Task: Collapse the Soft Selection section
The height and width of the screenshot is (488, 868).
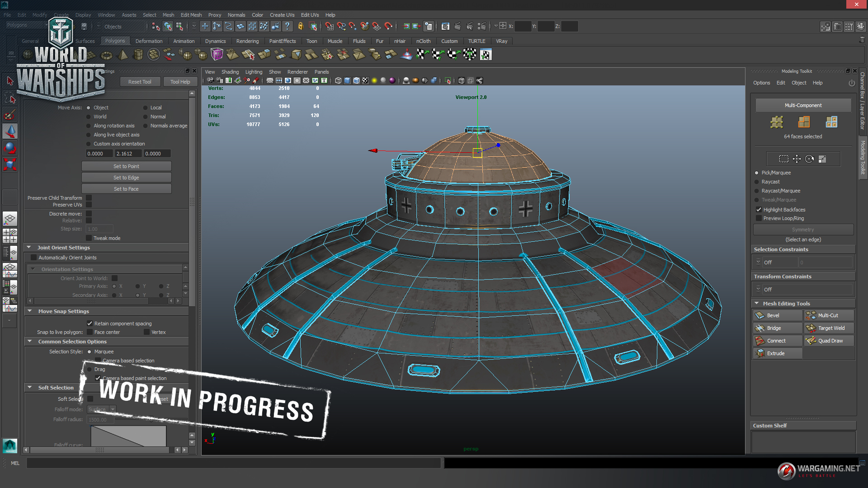Action: [29, 388]
